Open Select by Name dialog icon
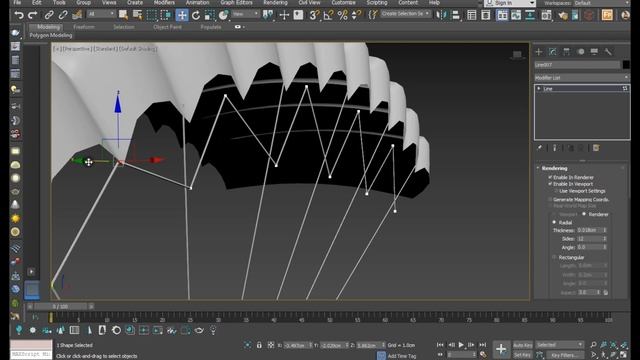Image resolution: width=640 pixels, height=360 pixels. click(x=138, y=16)
